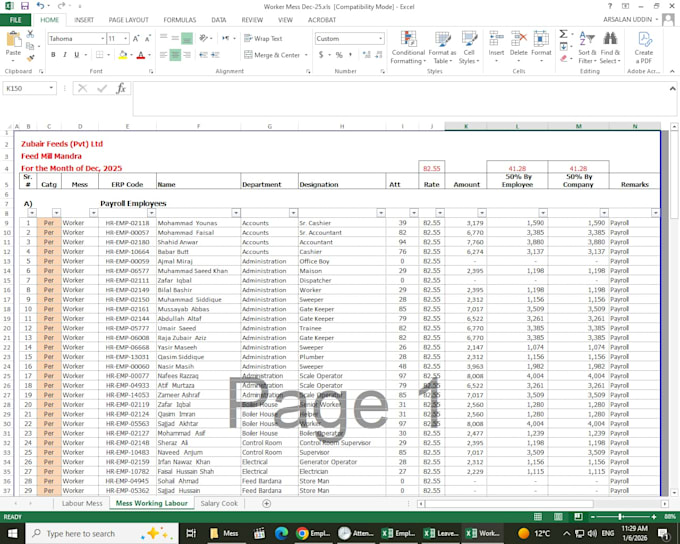Add a new sheet with plus button
This screenshot has height=544, width=680.
coord(267,503)
